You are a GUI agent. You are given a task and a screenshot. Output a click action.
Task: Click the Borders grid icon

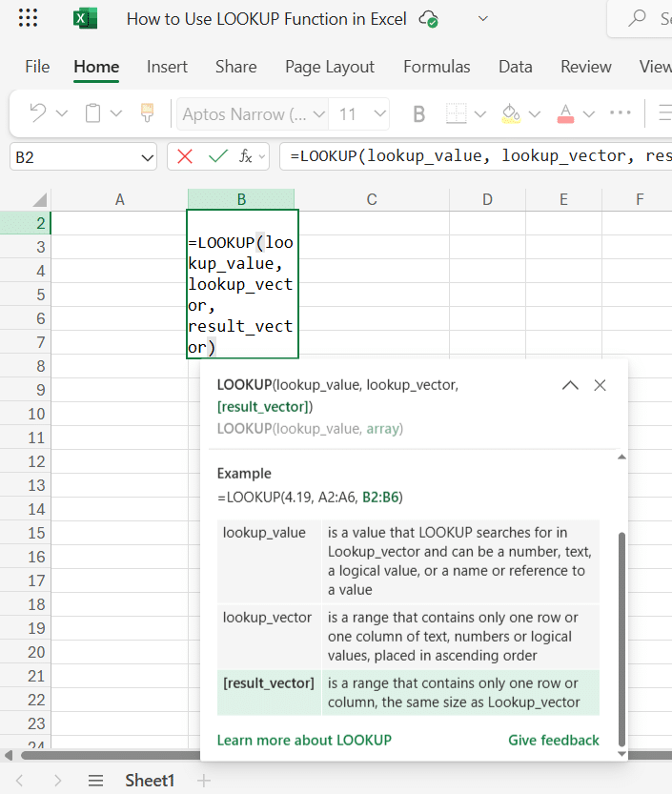coord(457,114)
